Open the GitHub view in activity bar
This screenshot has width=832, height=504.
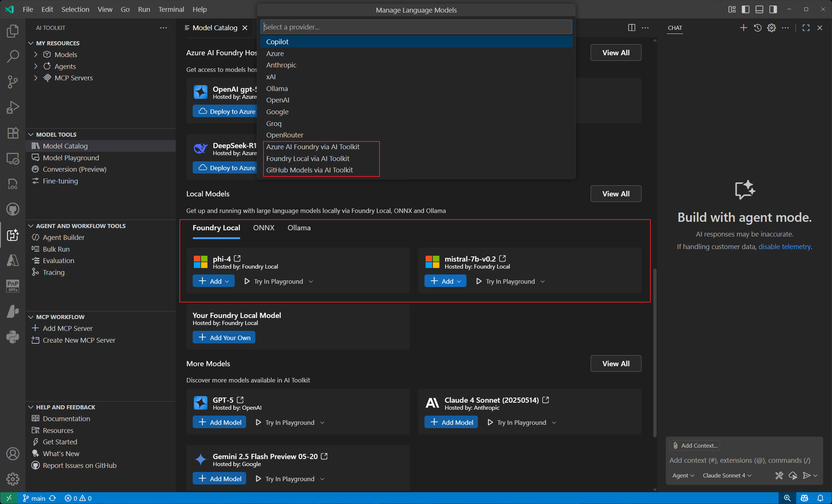click(13, 209)
